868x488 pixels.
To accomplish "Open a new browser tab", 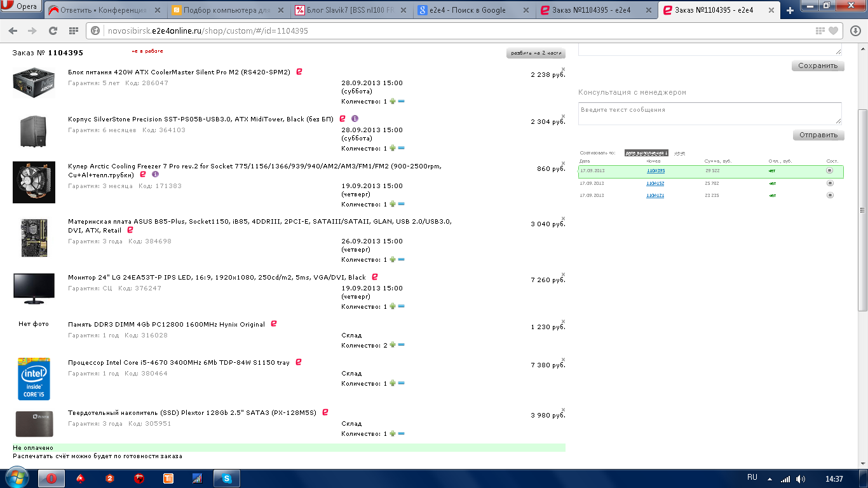I will click(x=790, y=10).
